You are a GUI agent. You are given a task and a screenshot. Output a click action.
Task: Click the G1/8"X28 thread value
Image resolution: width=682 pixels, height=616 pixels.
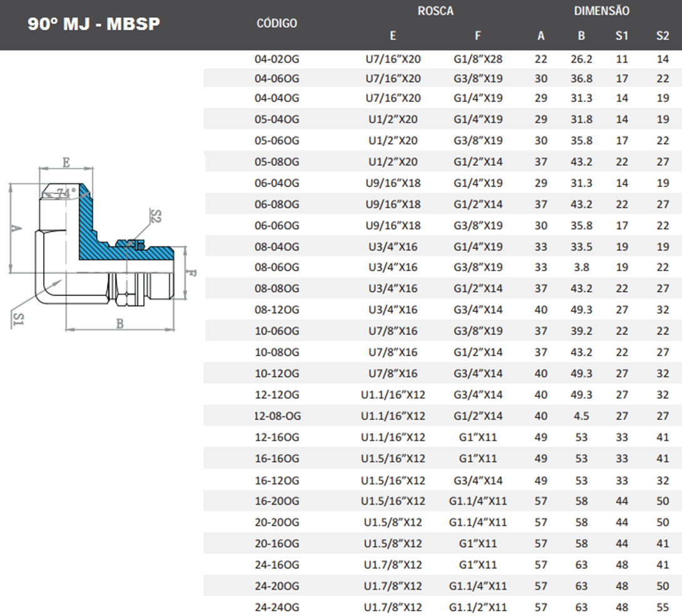(x=477, y=59)
